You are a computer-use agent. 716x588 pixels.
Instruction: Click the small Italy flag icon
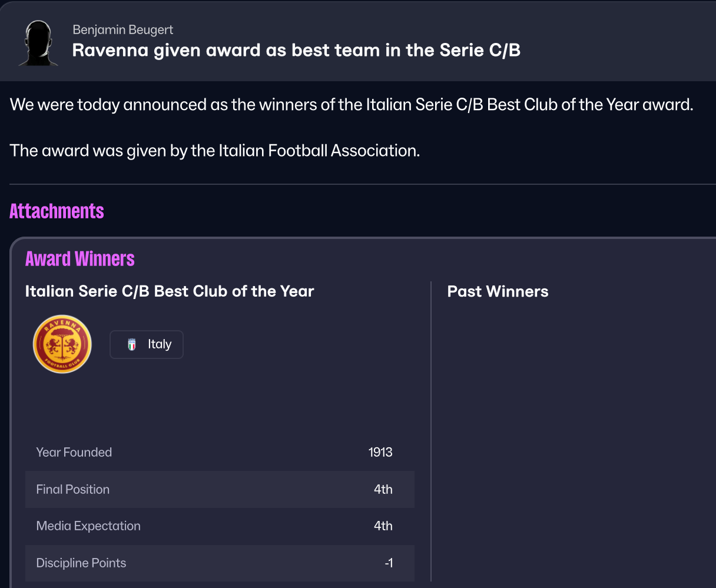pyautogui.click(x=132, y=345)
